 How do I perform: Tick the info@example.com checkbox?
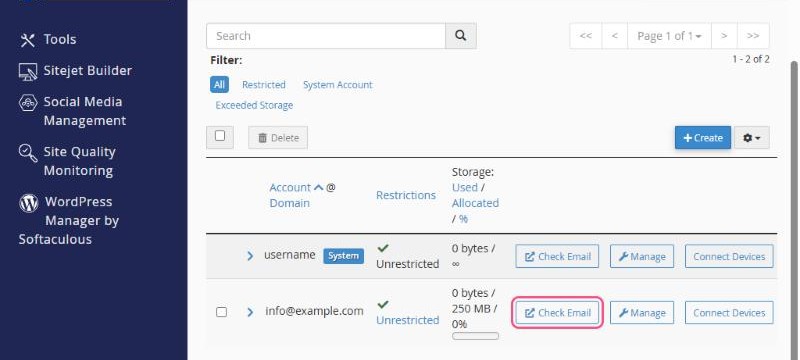[221, 312]
